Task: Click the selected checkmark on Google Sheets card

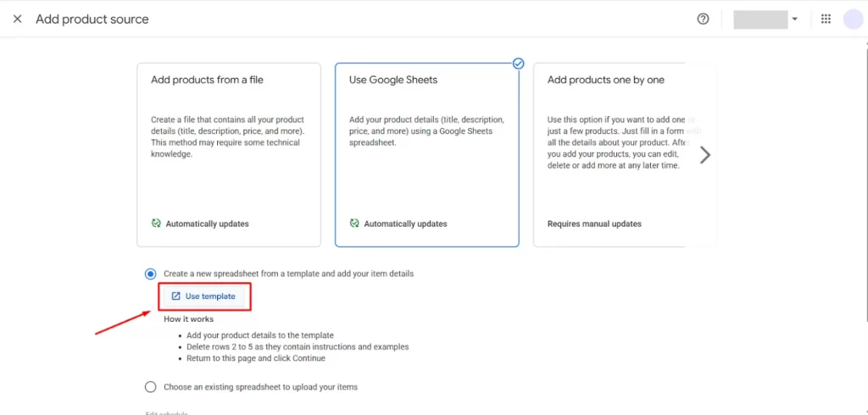Action: [x=518, y=64]
